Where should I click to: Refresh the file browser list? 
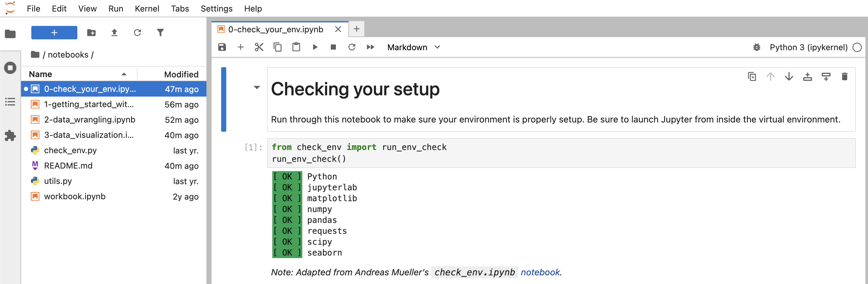(x=137, y=33)
